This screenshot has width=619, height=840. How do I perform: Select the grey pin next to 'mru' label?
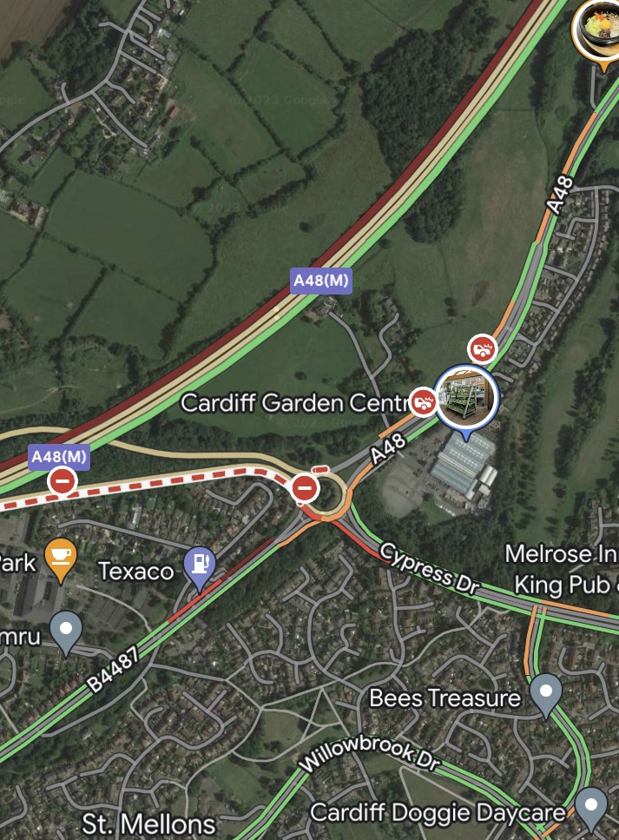[x=66, y=632]
